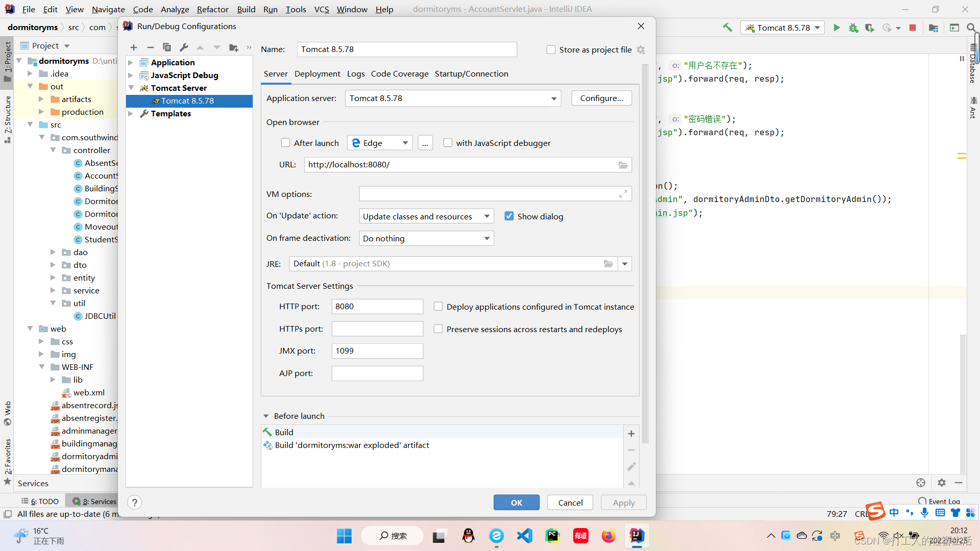980x551 pixels.
Task: Uncheck the Show dialog checkbox
Action: 509,216
